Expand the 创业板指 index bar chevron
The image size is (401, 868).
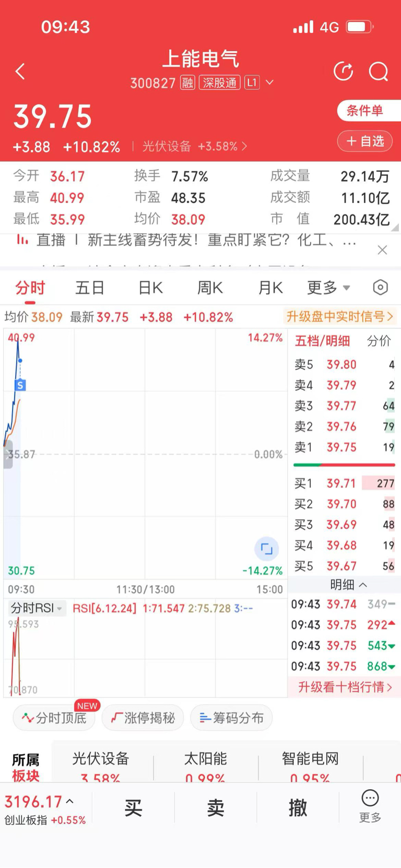(70, 801)
